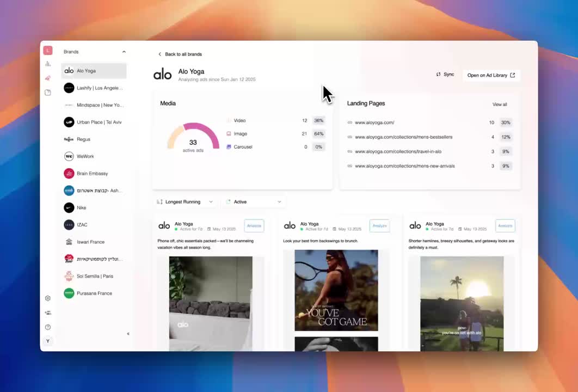Viewport: 578px width, 392px height.
Task: Open the Active status filter dropdown
Action: (x=254, y=201)
